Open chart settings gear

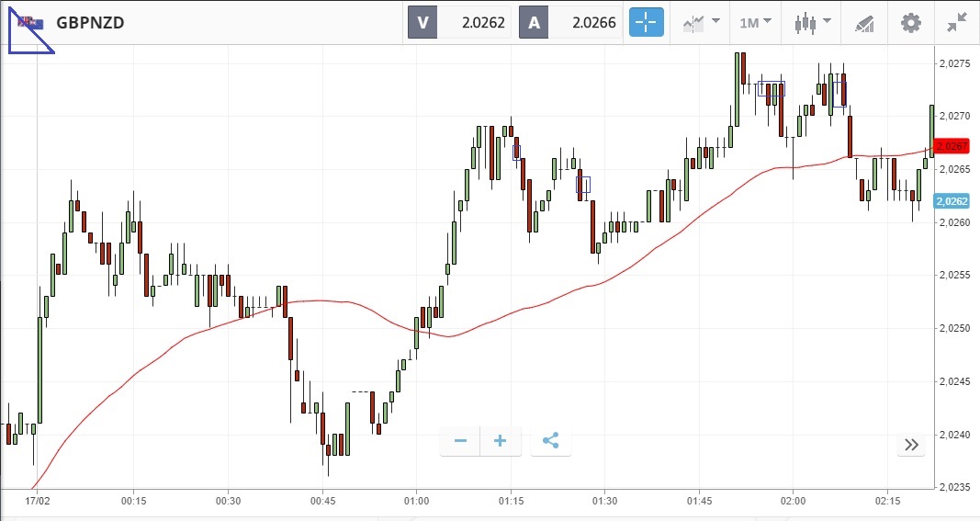point(910,23)
